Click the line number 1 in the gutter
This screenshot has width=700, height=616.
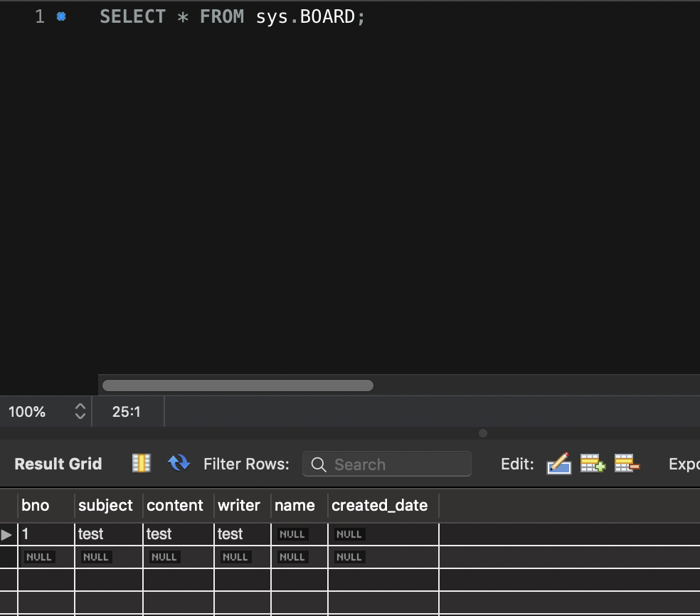click(x=40, y=16)
